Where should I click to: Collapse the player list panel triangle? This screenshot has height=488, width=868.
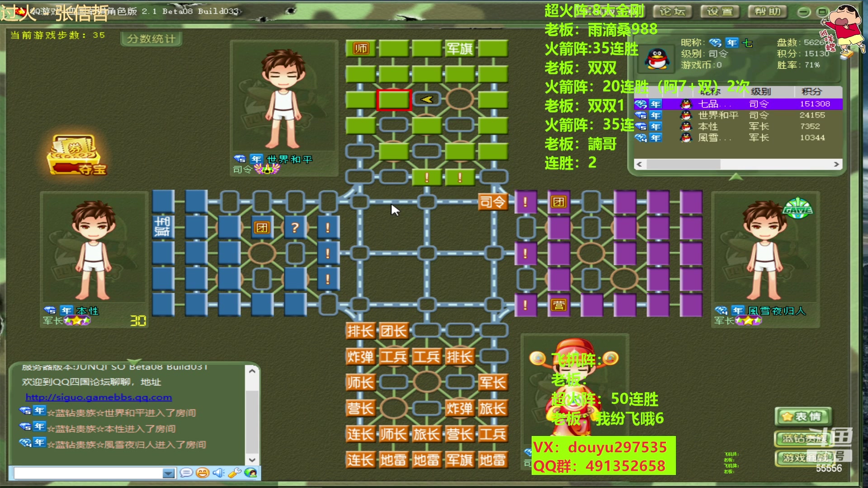[736, 177]
